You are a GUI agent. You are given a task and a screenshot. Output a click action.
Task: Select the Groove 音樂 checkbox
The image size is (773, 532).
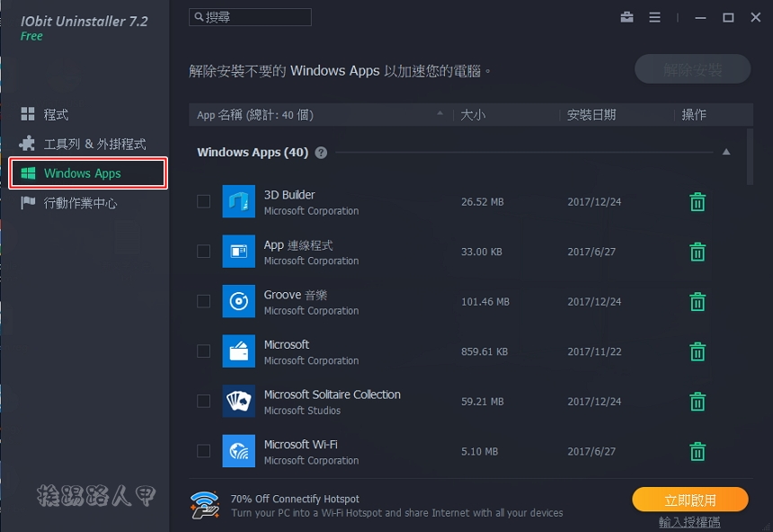204,301
